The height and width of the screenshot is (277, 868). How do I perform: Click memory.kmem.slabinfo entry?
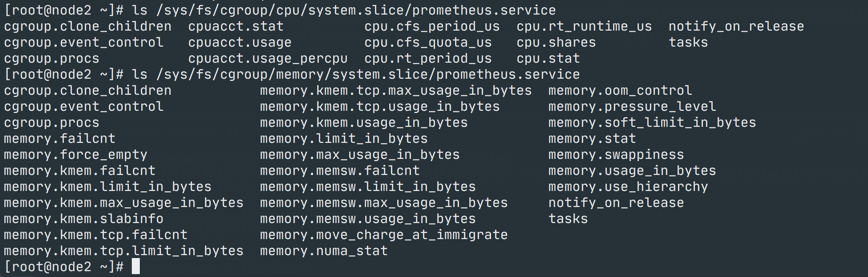pyautogui.click(x=83, y=219)
